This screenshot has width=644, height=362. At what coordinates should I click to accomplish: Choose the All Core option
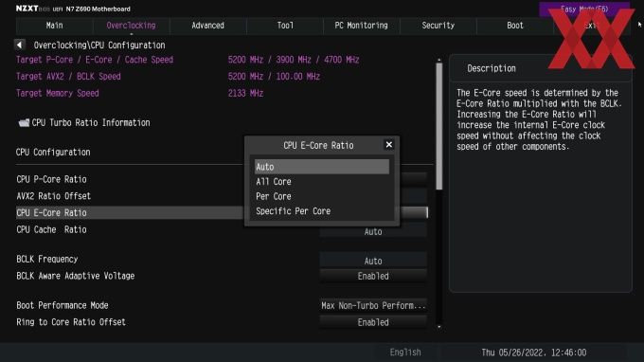274,182
